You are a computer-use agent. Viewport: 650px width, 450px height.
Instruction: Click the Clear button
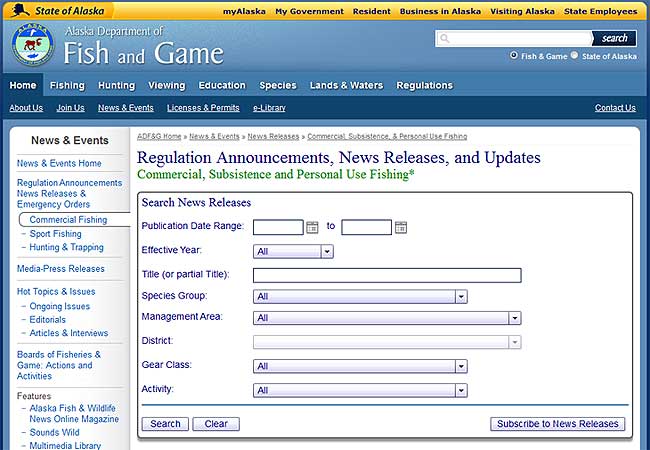(x=216, y=424)
